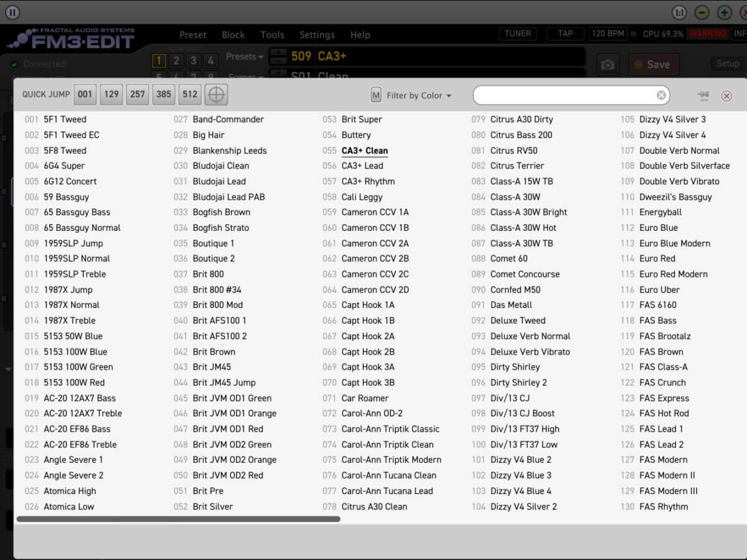This screenshot has height=560, width=747.
Task: Close the amp picker with red X
Action: point(726,96)
